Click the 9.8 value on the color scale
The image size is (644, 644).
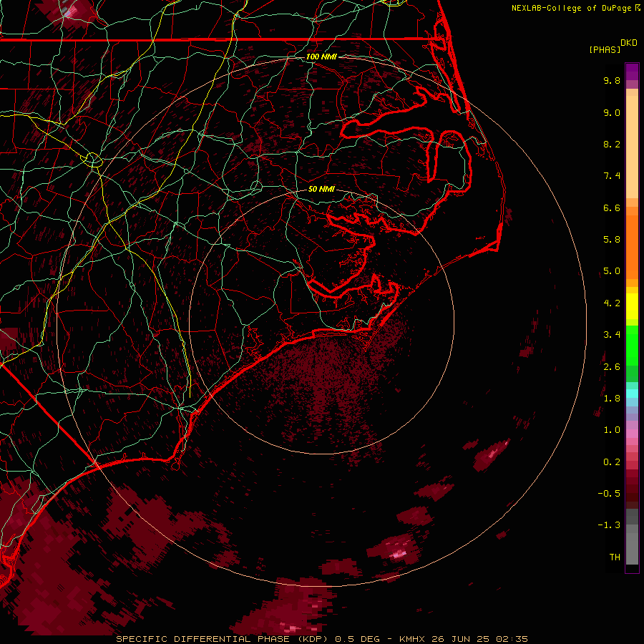point(612,80)
